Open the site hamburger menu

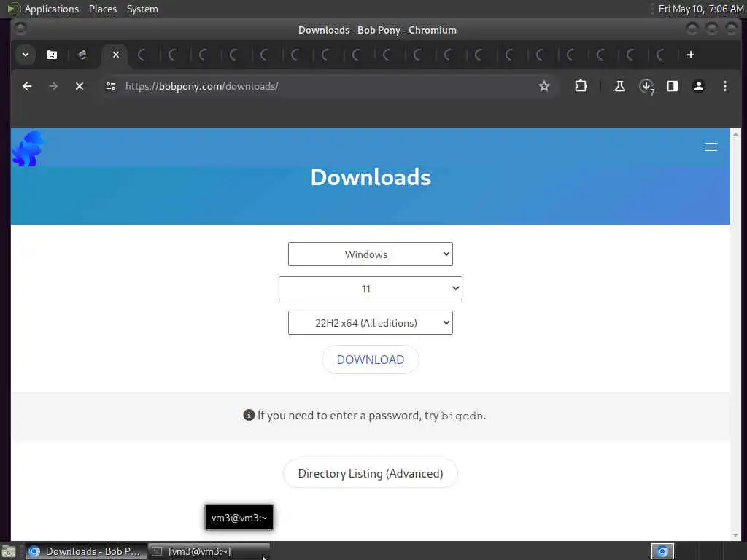(711, 147)
